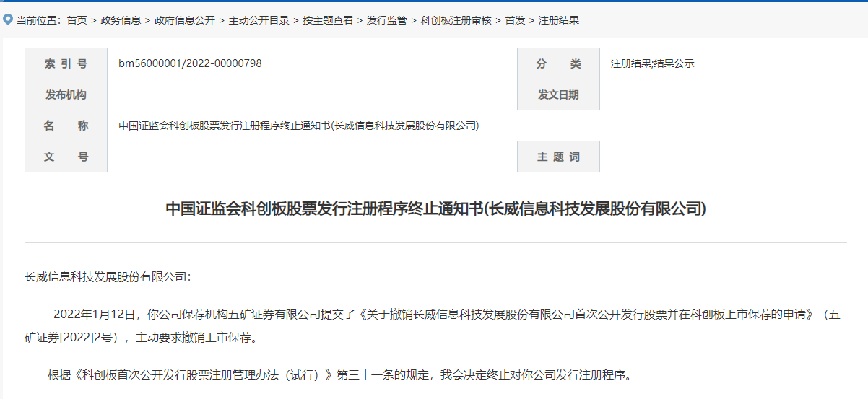Screen dimensions: 868x399
Task: Select the 注册结果;结果公示 category value
Action: (x=653, y=63)
